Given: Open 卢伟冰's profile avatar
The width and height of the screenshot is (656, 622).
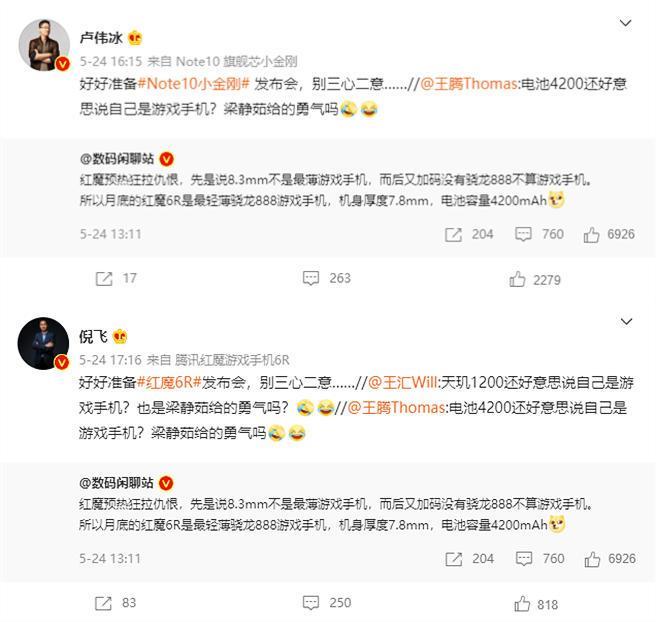Looking at the screenshot, I should tap(44, 45).
